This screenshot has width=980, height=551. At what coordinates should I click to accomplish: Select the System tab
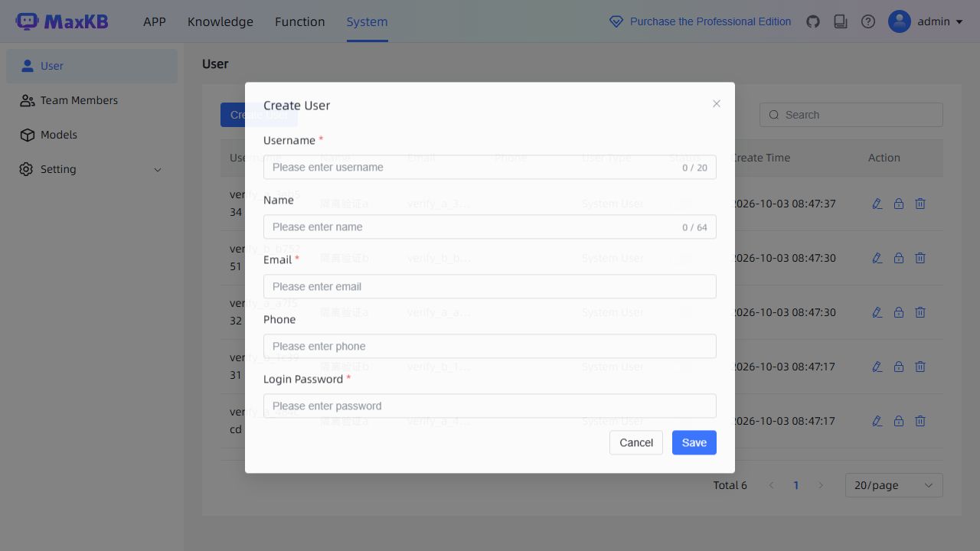pos(367,21)
